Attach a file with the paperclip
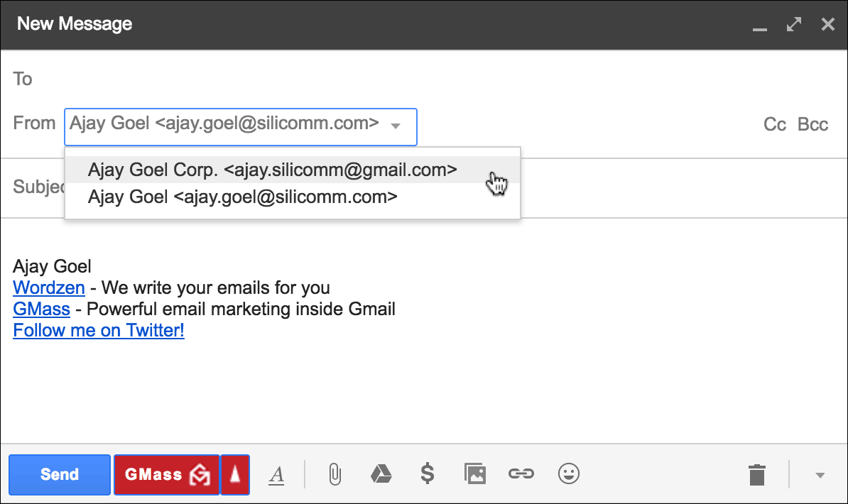The image size is (848, 504). pos(335,474)
